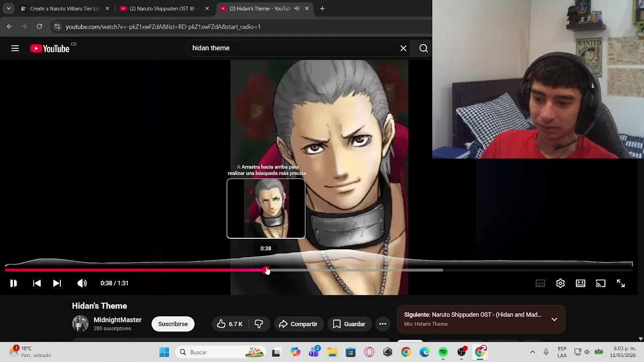Open more actions three-dot menu
The image size is (644, 362).
382,324
